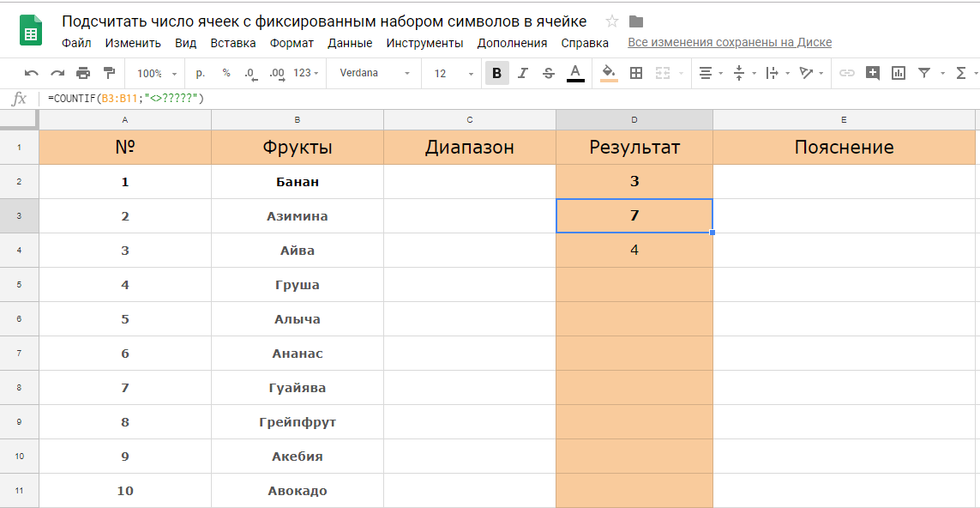Insert a chart
Screen dimensions: 980x508
coord(899,73)
